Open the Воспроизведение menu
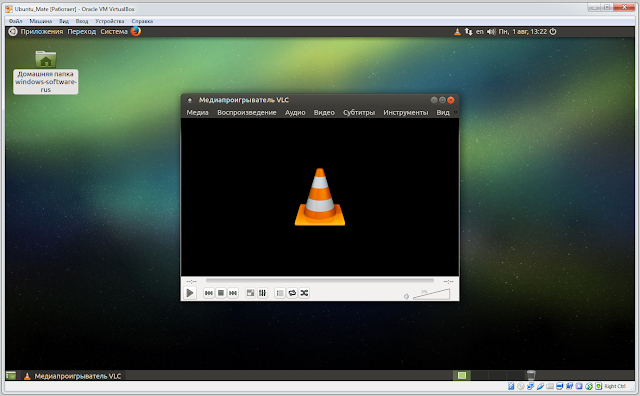Image resolution: width=640 pixels, height=396 pixels. [x=247, y=112]
